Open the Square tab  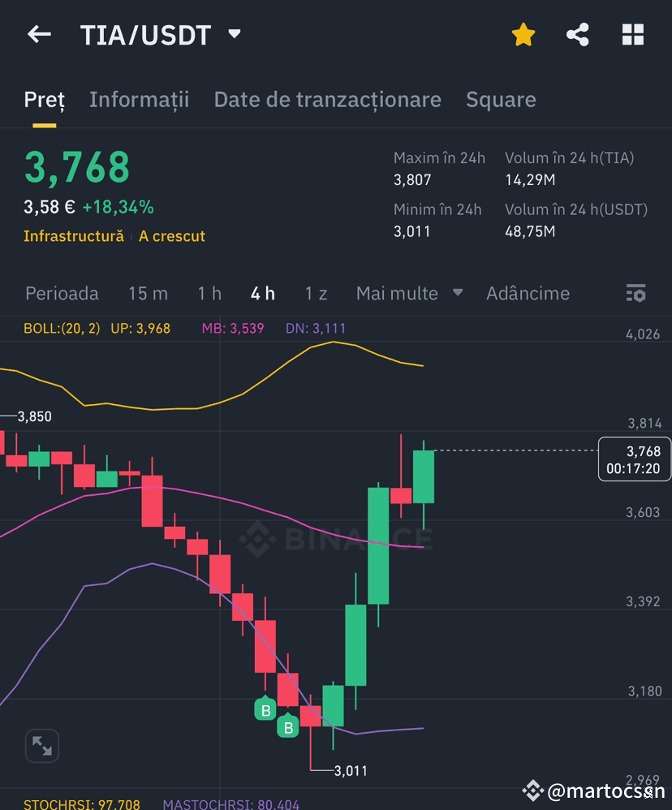[501, 100]
